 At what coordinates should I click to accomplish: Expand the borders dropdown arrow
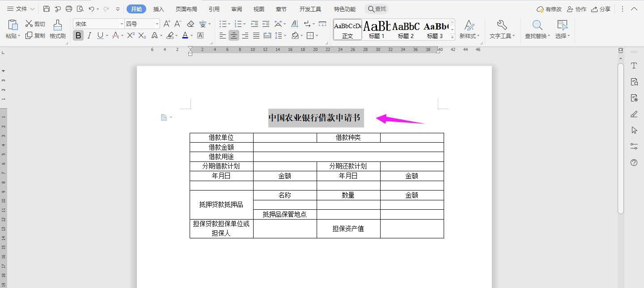(x=317, y=36)
